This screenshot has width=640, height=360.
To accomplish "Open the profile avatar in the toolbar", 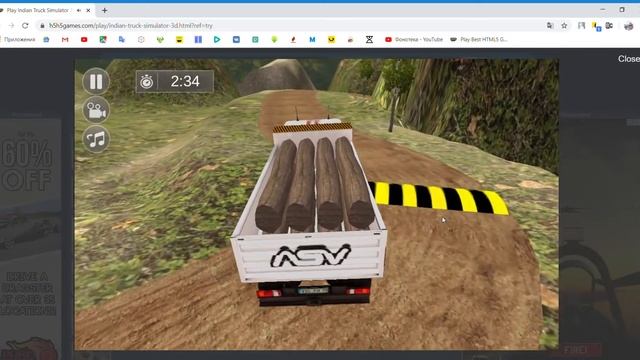I will tap(629, 26).
